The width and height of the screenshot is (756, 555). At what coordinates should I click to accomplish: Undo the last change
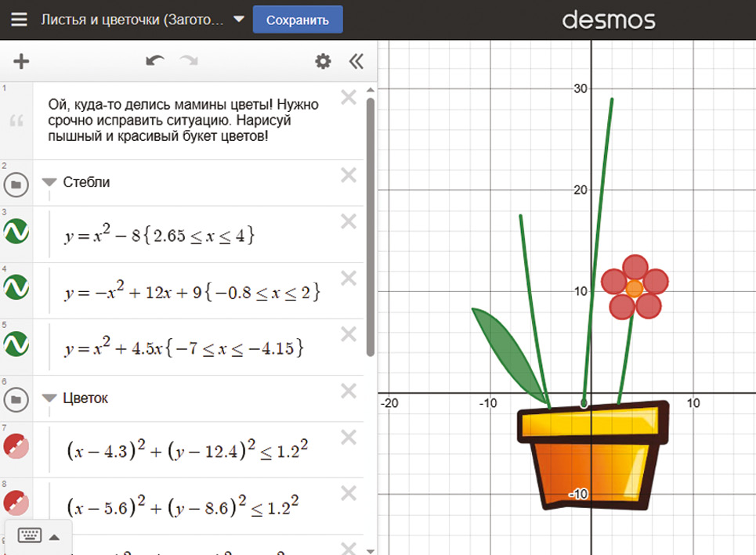point(155,62)
